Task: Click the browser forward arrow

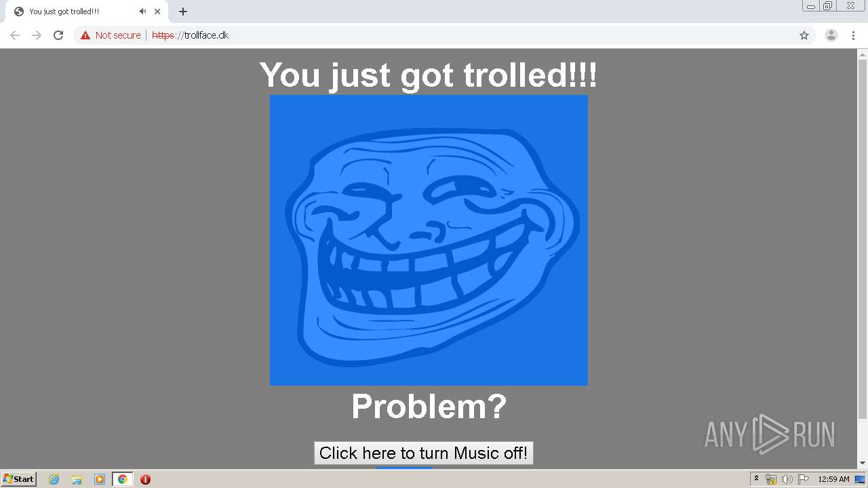Action: [x=37, y=35]
